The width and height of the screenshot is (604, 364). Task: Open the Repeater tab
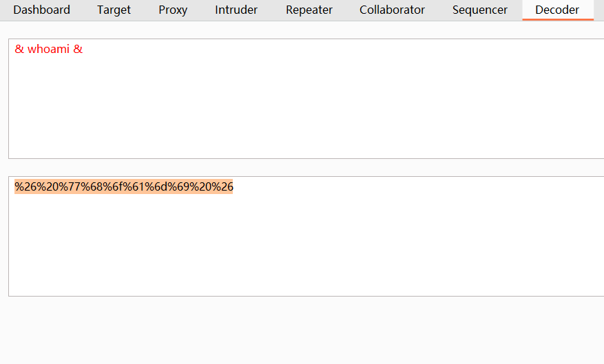point(309,10)
